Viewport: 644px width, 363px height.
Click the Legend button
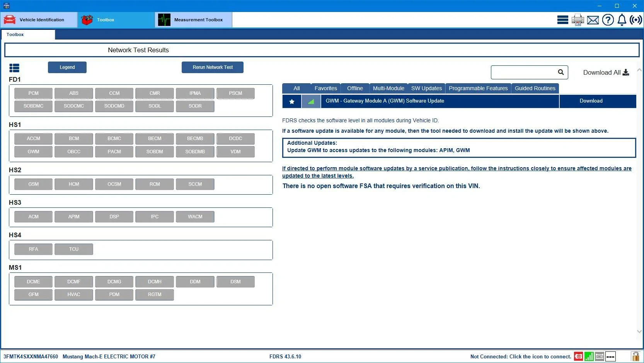67,67
